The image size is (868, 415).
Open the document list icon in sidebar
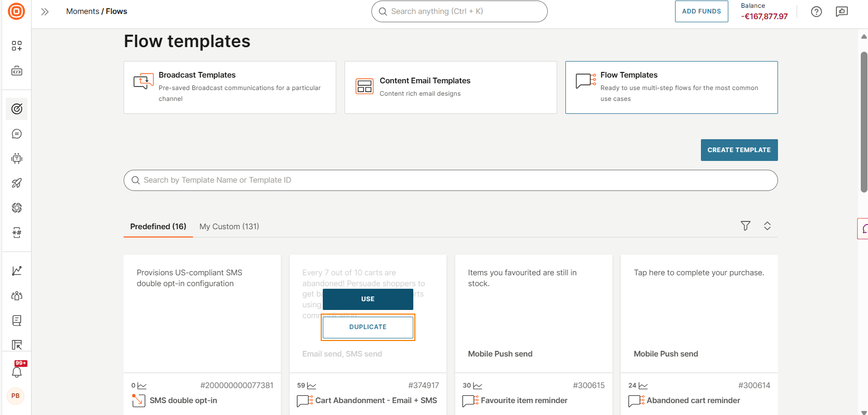coord(17,320)
